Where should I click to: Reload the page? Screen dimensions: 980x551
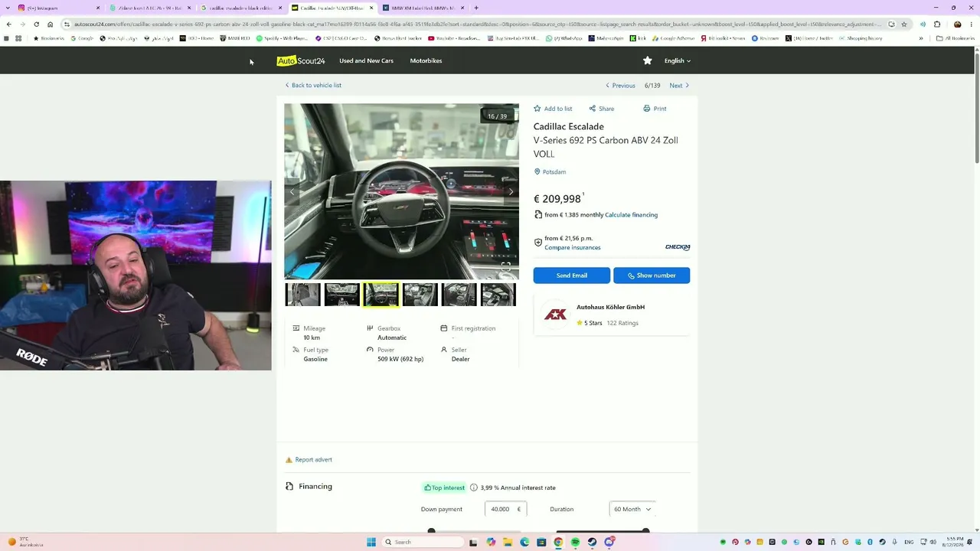coord(36,24)
